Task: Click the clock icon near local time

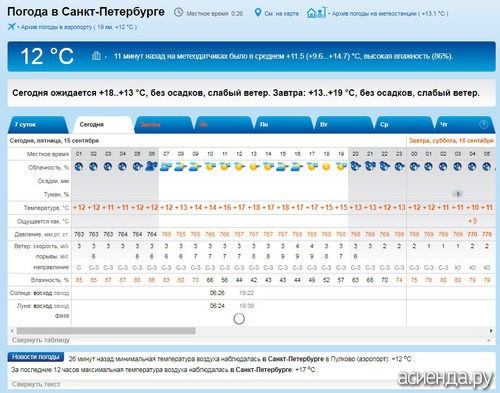Action: (179, 13)
